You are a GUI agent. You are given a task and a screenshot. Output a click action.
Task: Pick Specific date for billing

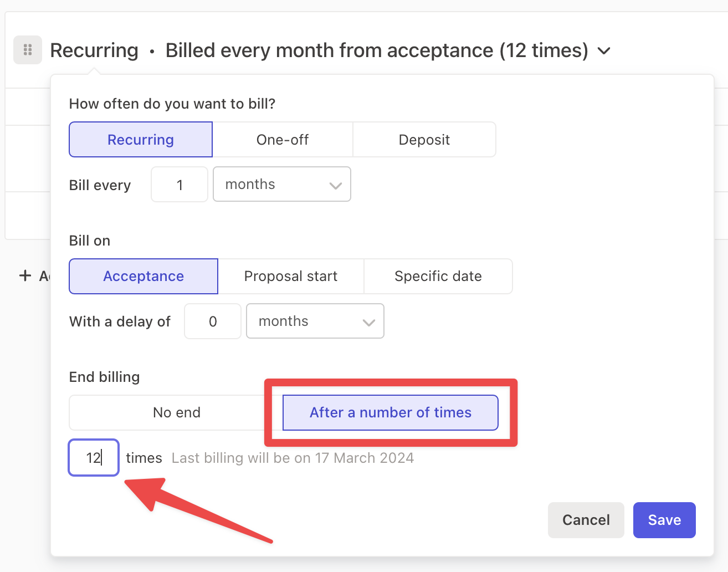[438, 276]
